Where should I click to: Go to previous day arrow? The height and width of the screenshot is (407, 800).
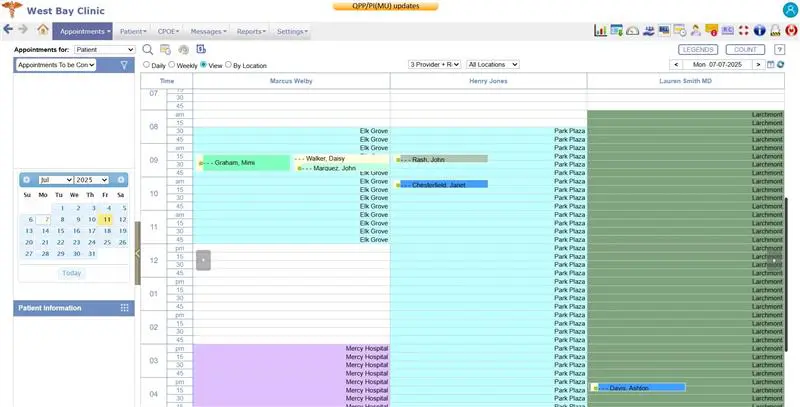[x=676, y=65]
